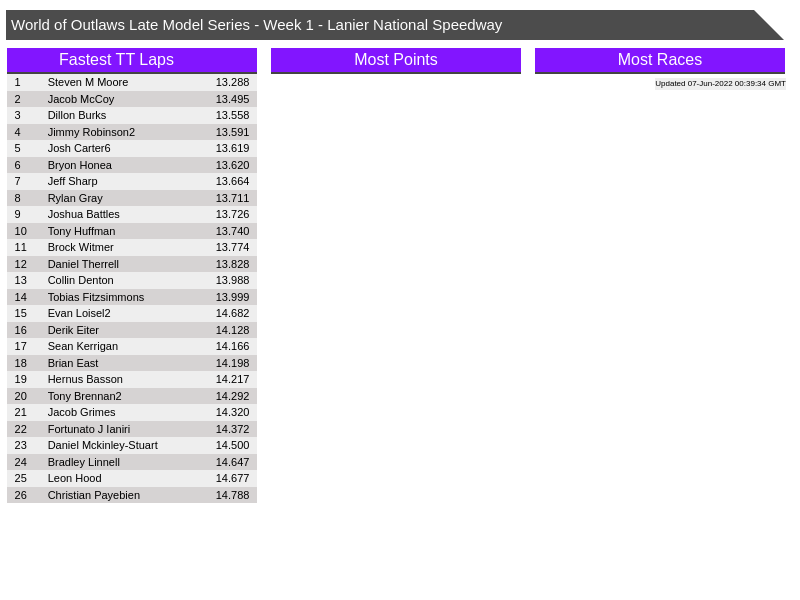Select Evan Loisel2 in the table
This screenshot has width=800, height=600.
click(79, 313)
